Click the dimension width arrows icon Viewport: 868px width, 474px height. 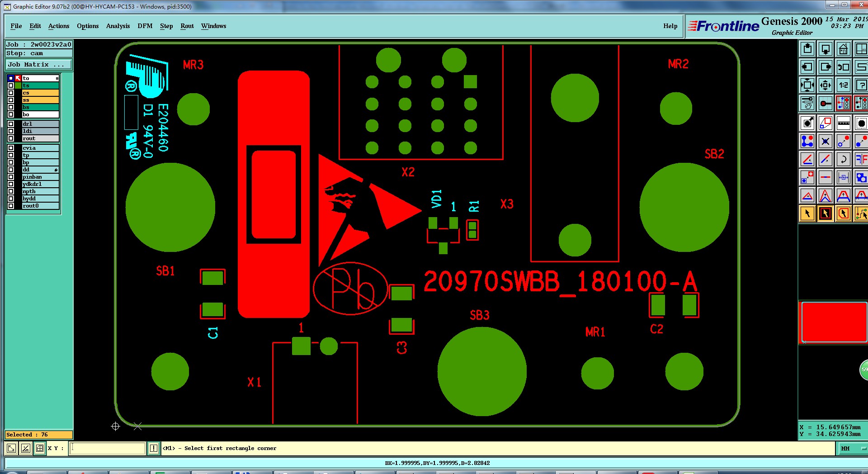click(843, 177)
